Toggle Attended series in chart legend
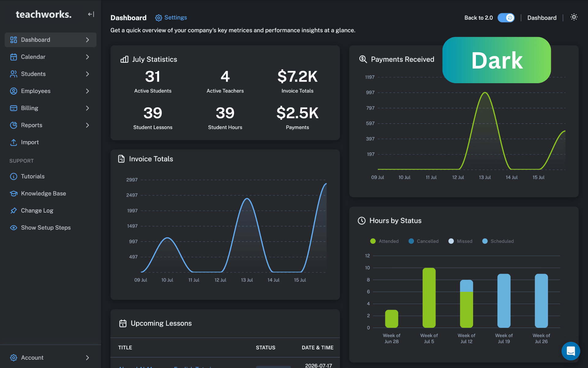Image resolution: width=588 pixels, height=368 pixels. click(384, 241)
